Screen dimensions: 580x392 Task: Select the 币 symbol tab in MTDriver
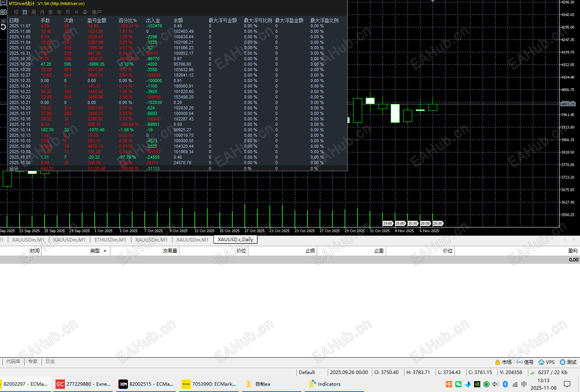tap(68, 12)
